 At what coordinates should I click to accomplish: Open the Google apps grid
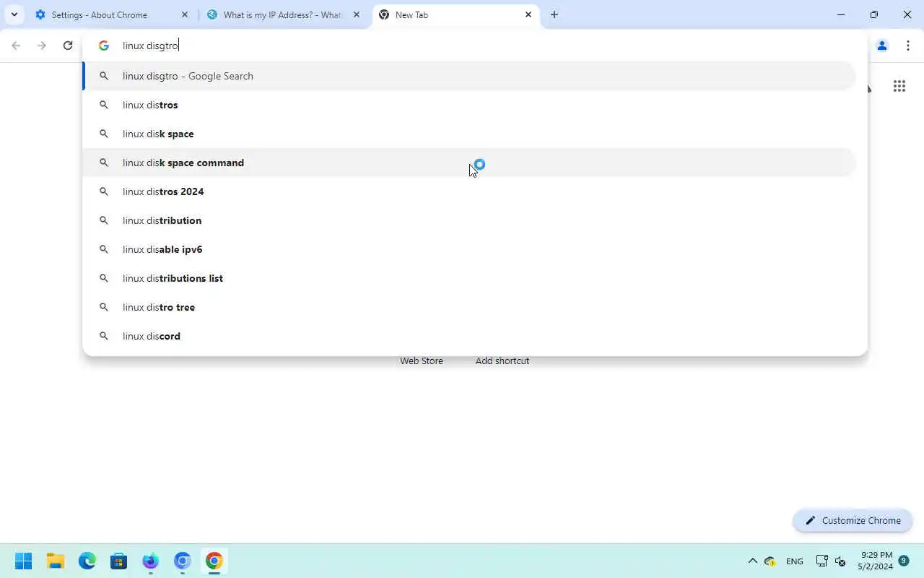[x=899, y=86]
